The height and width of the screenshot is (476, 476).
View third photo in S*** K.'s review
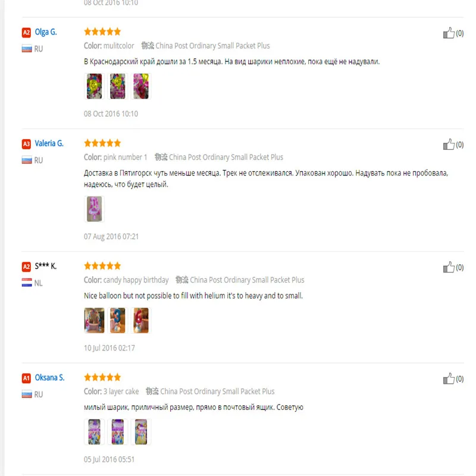pyautogui.click(x=141, y=320)
